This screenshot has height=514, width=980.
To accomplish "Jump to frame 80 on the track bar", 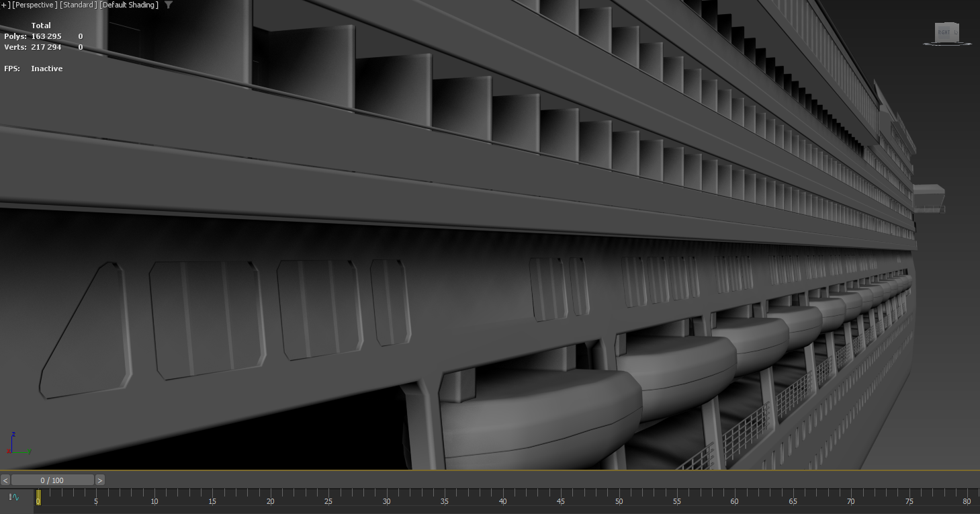I will [x=967, y=497].
